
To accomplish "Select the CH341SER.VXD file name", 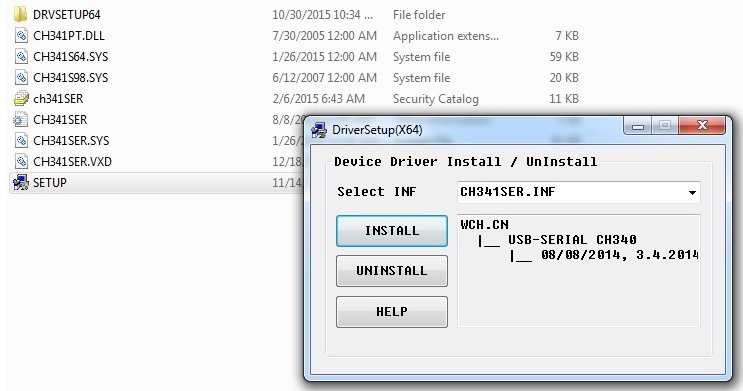I will (x=72, y=161).
